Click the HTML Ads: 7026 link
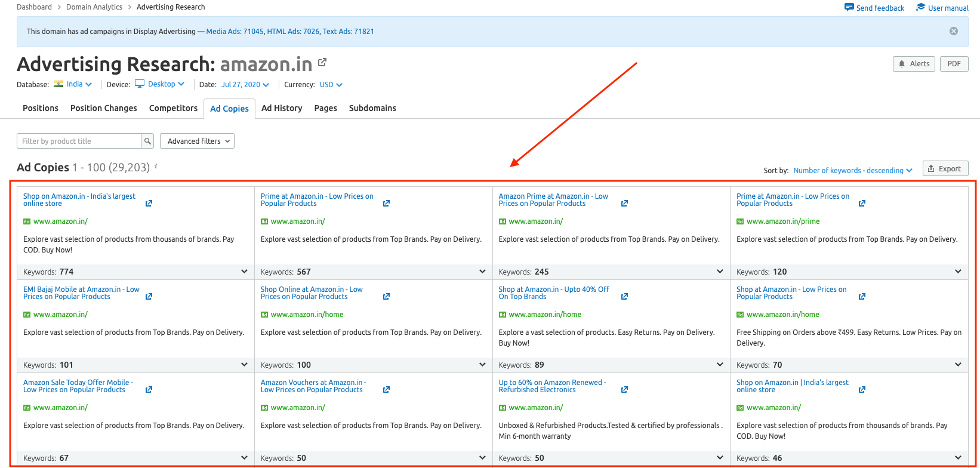Viewport: 980px width, 468px height. (x=293, y=32)
